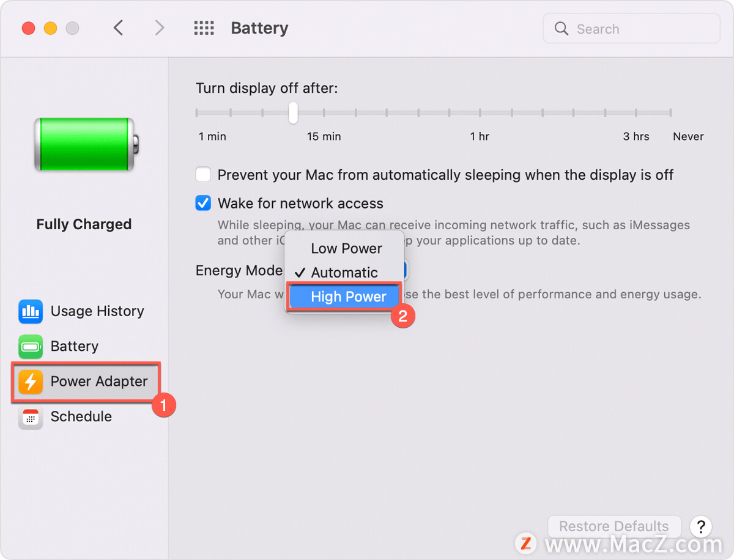The image size is (734, 560).
Task: Select Automatic energy mode
Action: pos(345,273)
